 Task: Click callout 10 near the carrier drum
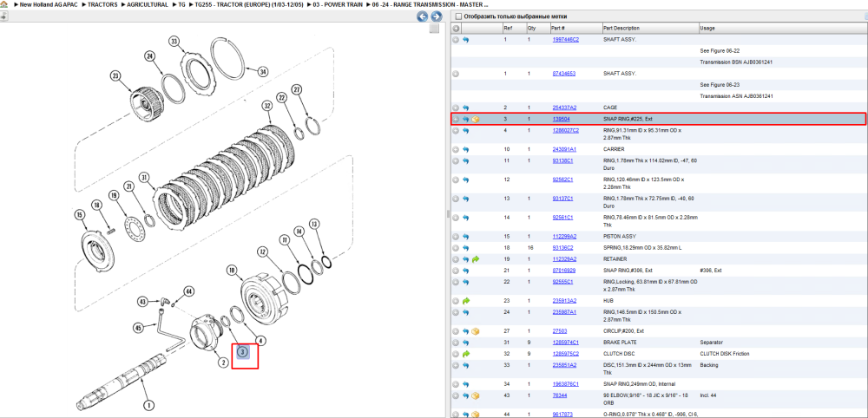(232, 271)
